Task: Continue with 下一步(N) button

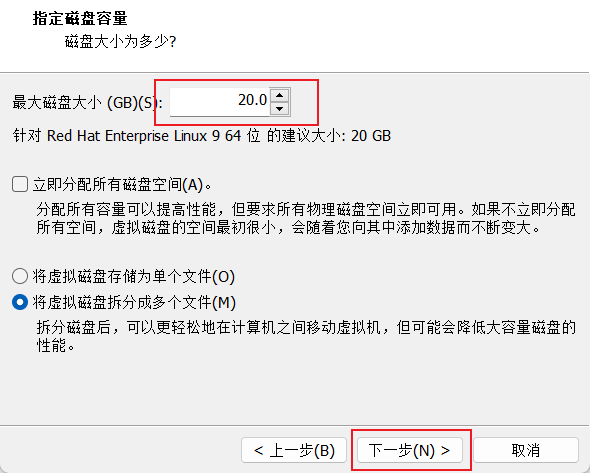Action: coord(410,450)
